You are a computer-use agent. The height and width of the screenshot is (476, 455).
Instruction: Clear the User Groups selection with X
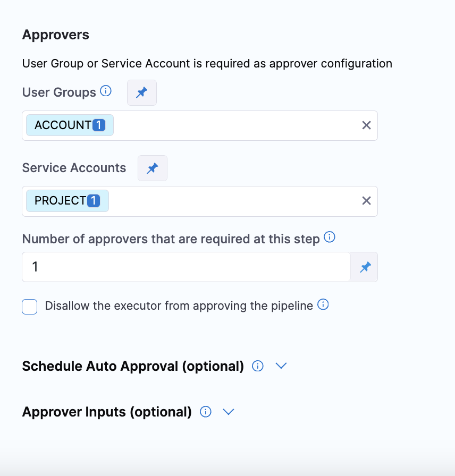point(366,125)
